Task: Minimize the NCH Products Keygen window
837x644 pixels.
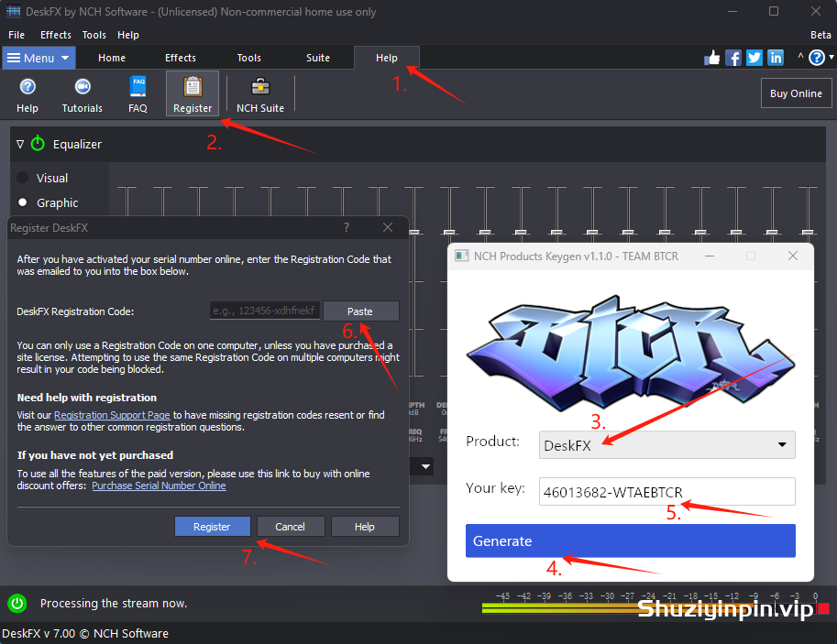Action: (710, 257)
